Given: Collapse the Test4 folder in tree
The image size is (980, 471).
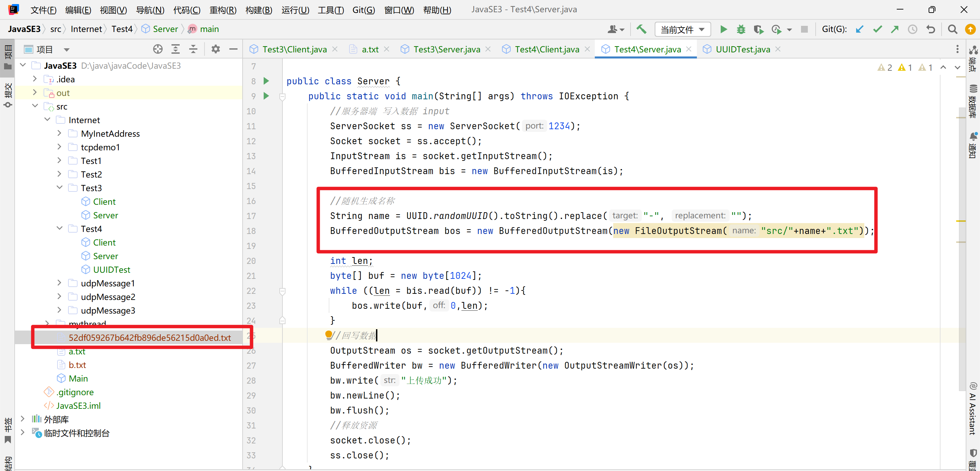Looking at the screenshot, I should tap(59, 229).
